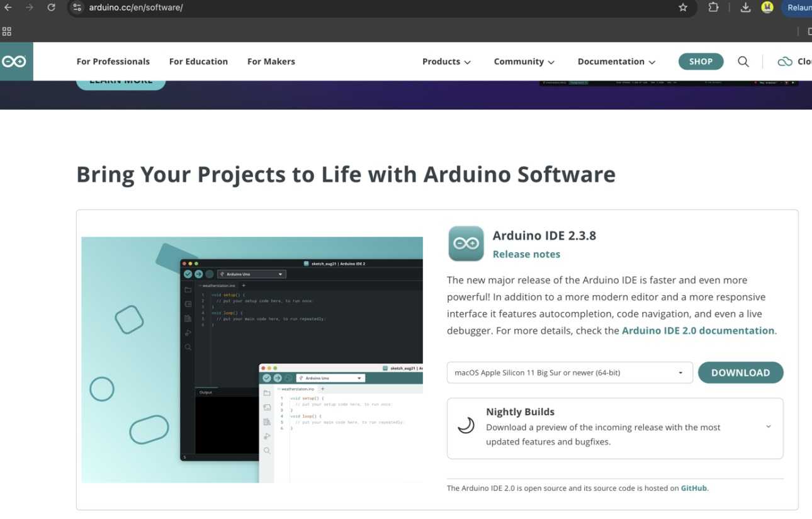This screenshot has width=812, height=519.
Task: Open the browser extensions puzzle icon
Action: click(713, 8)
